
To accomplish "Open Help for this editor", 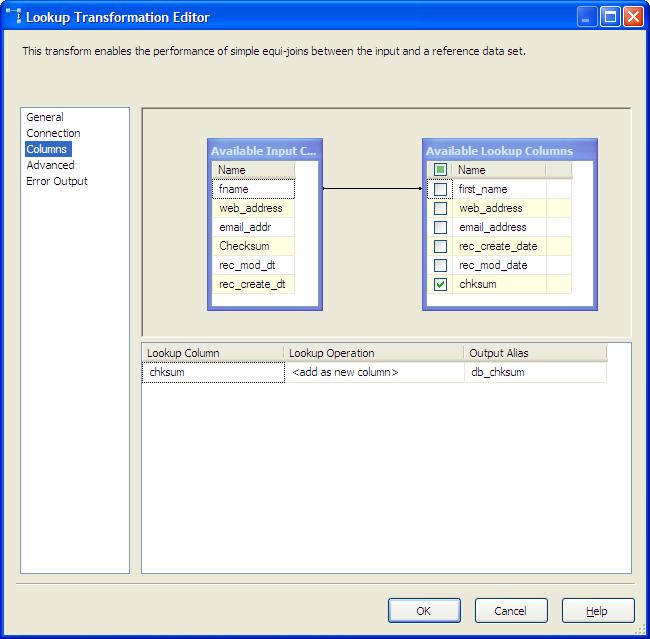I will [x=597, y=611].
